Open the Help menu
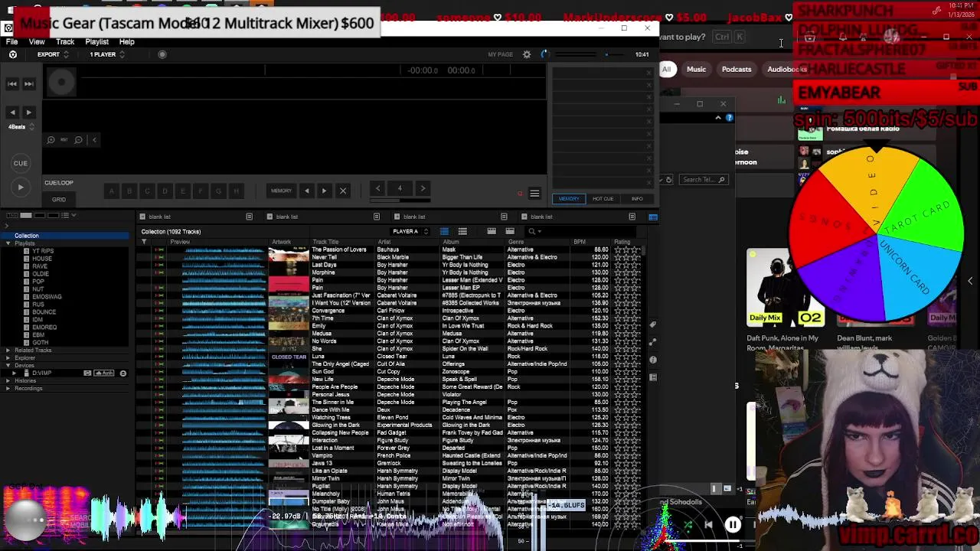 126,41
